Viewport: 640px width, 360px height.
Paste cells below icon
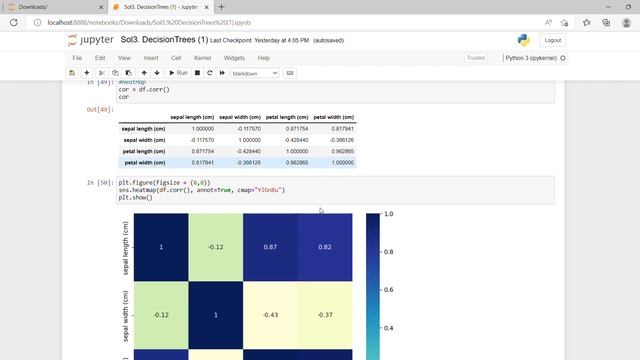(128, 73)
